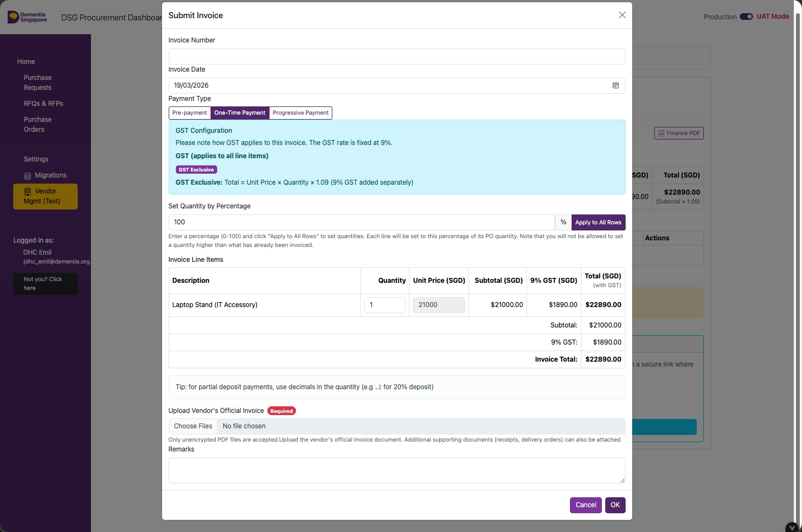Screen dimensions: 802x532
Task: Click the Invoice Total value $22890.00
Action: click(x=603, y=359)
